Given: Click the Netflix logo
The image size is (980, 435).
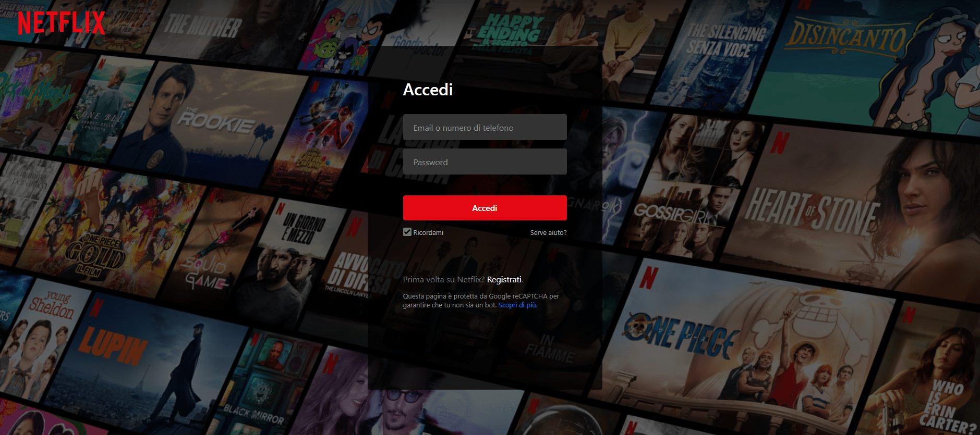Looking at the screenshot, I should (x=62, y=23).
